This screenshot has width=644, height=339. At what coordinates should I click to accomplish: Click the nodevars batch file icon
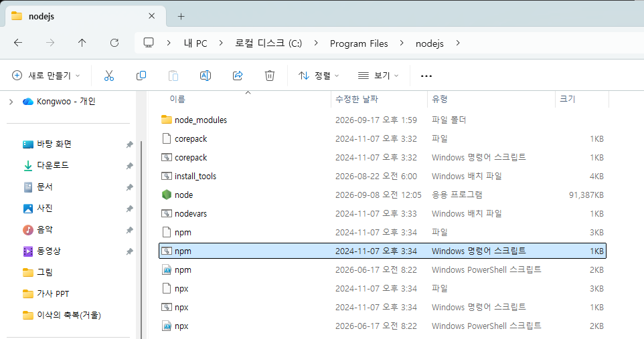[x=166, y=213]
